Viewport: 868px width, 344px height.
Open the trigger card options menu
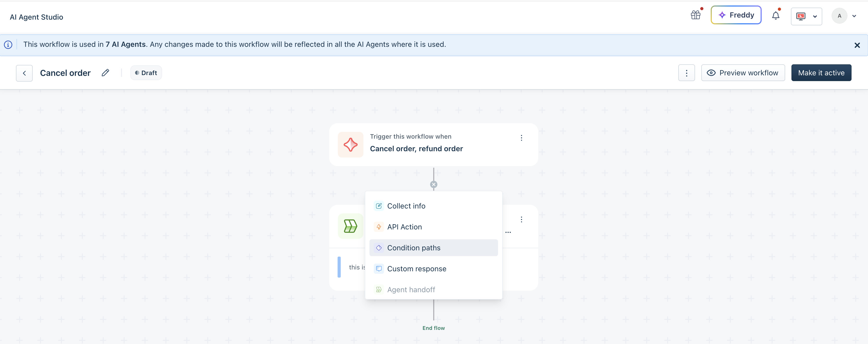(x=521, y=138)
